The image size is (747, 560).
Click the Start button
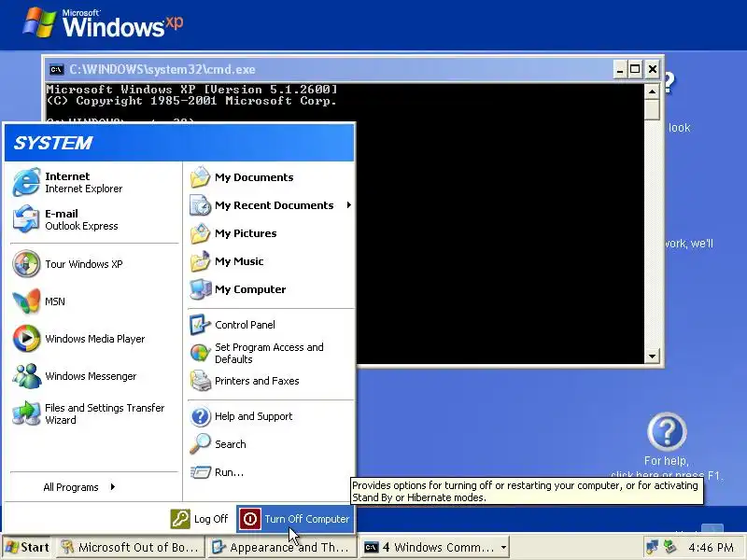pos(27,547)
